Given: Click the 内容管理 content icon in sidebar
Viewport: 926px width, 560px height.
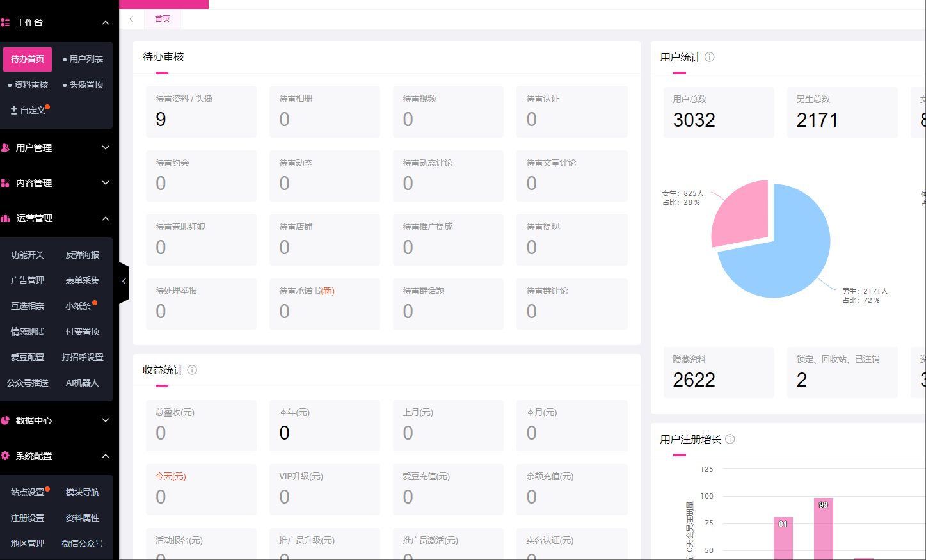Looking at the screenshot, I should (5, 183).
